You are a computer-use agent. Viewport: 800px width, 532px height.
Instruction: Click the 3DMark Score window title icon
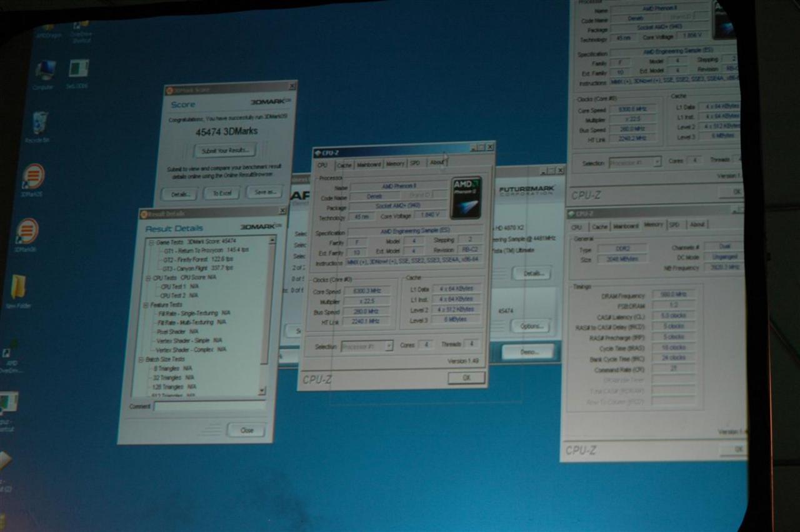coord(168,90)
